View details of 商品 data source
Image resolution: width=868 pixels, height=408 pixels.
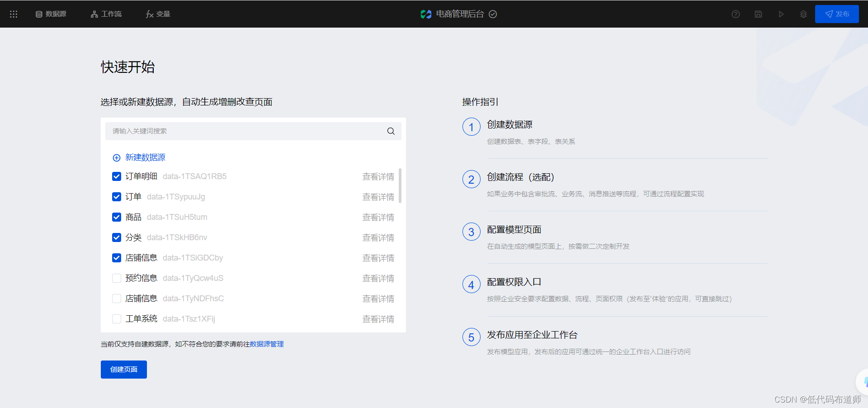[x=378, y=218]
